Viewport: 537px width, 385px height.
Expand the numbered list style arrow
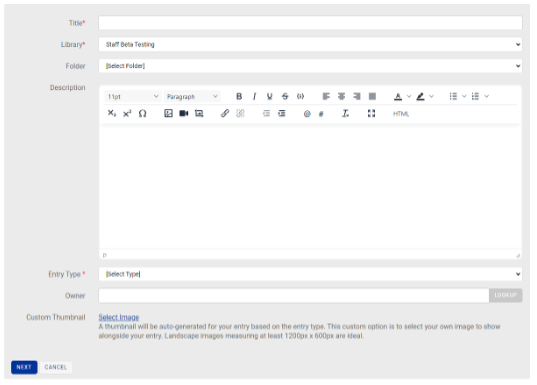coord(487,97)
